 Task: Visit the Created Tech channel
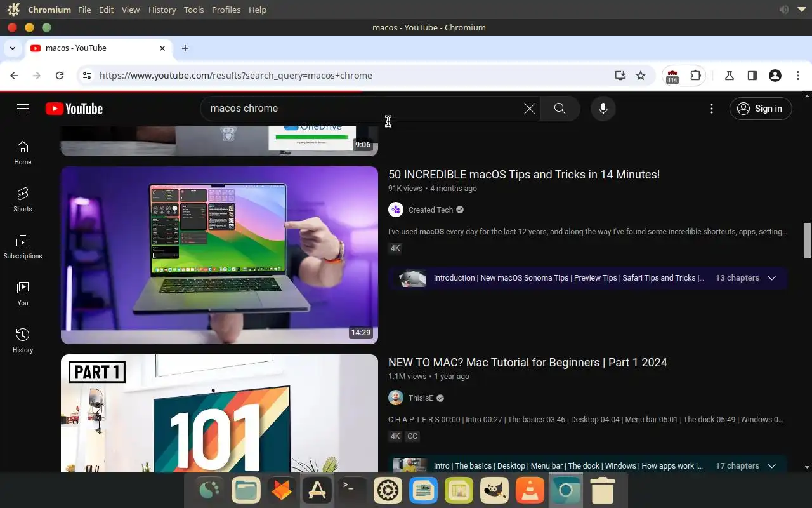tap(431, 210)
